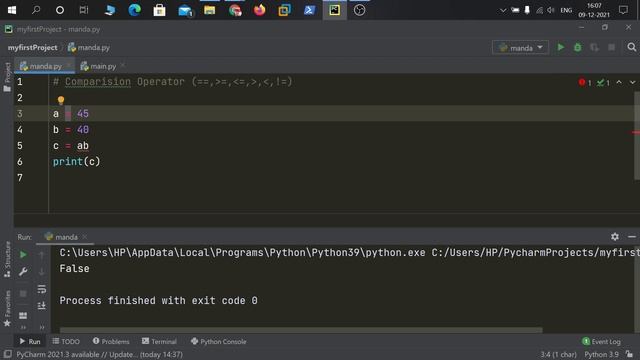Run with coverage icon in the top toolbar

pos(594,47)
